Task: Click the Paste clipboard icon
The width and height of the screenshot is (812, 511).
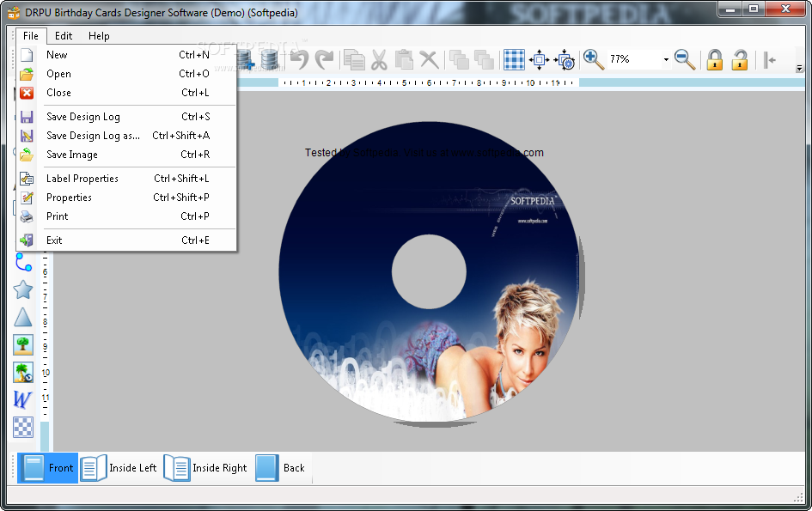Action: (404, 59)
